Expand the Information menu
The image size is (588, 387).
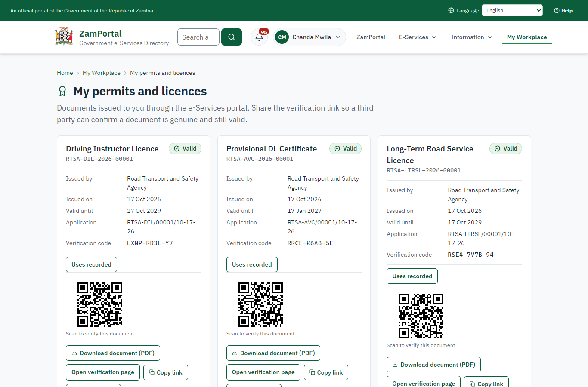click(x=471, y=37)
